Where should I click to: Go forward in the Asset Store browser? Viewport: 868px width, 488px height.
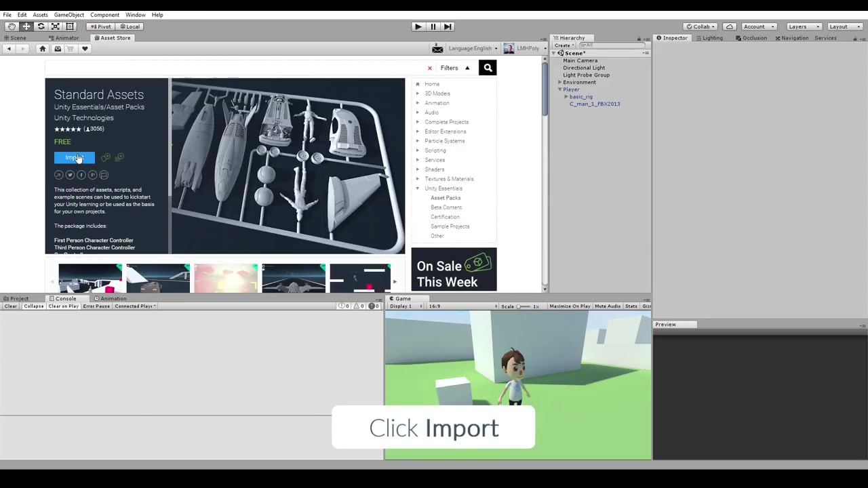click(x=22, y=49)
